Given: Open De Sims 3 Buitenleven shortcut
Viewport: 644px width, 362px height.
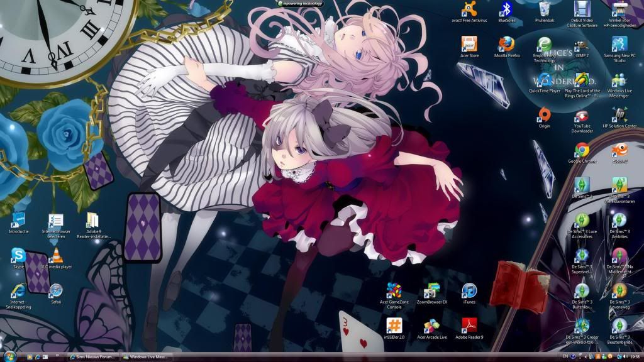Looking at the screenshot, I should coord(582,297).
